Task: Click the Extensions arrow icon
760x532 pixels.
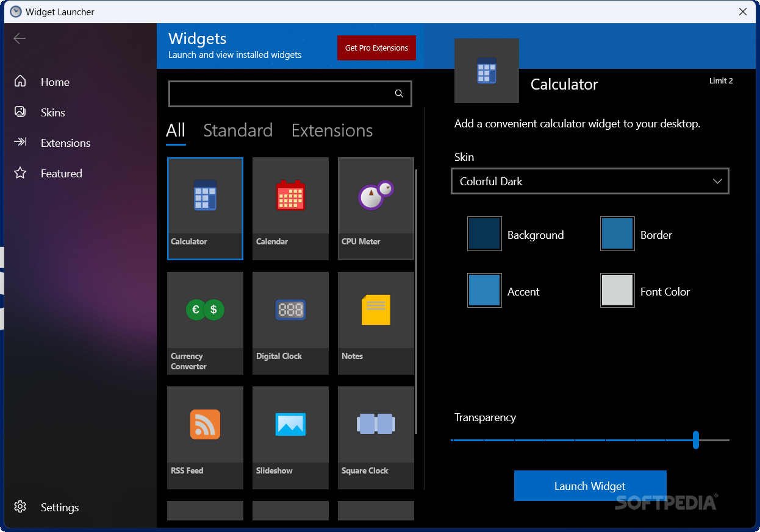Action: [x=20, y=142]
